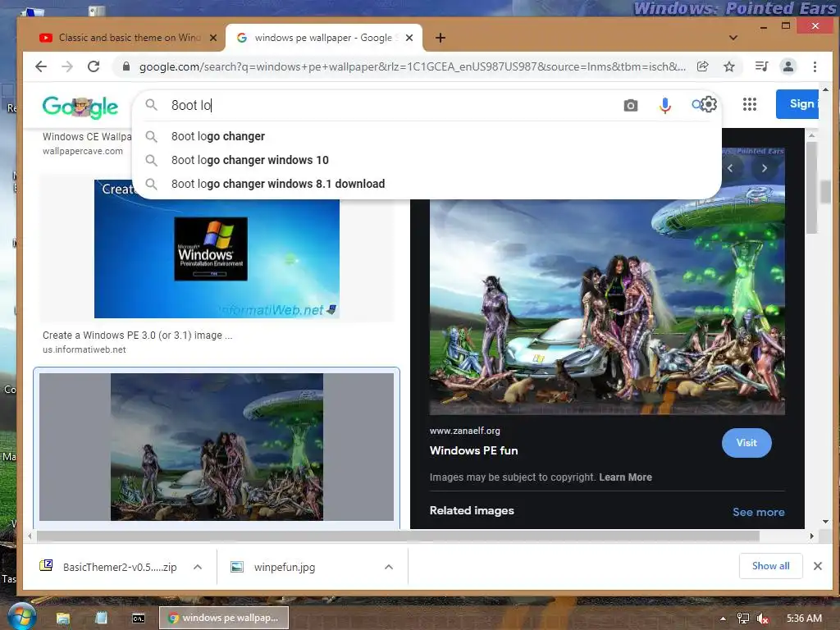Click the network tray icon
The height and width of the screenshot is (630, 840).
(743, 619)
